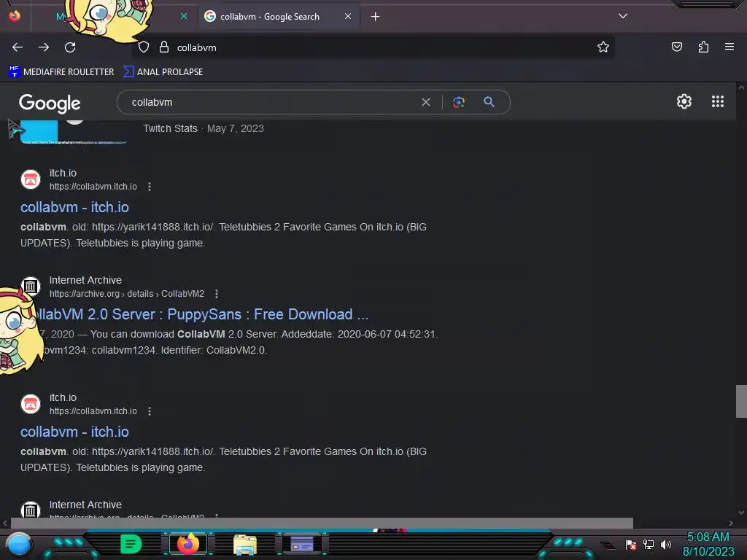Open File Explorer from the taskbar

(x=245, y=544)
